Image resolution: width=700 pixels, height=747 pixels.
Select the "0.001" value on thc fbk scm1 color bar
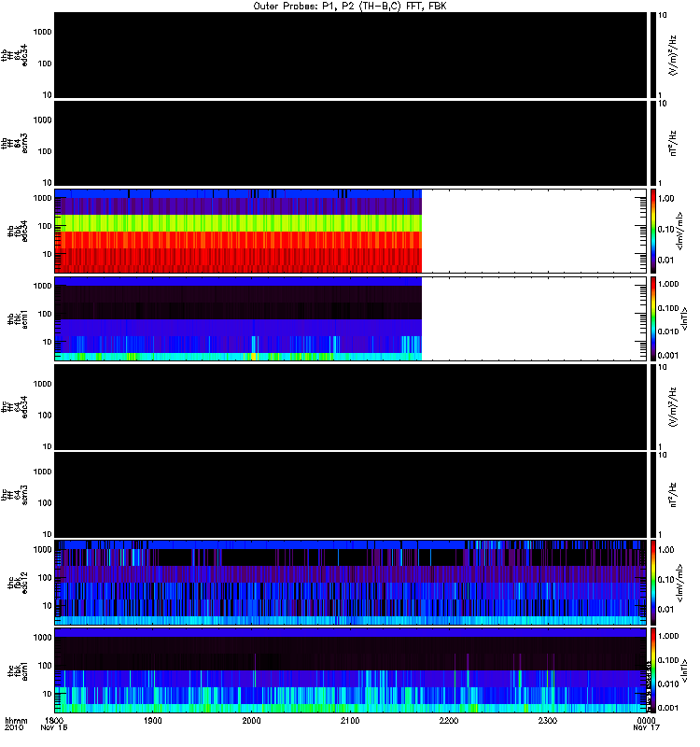668,708
